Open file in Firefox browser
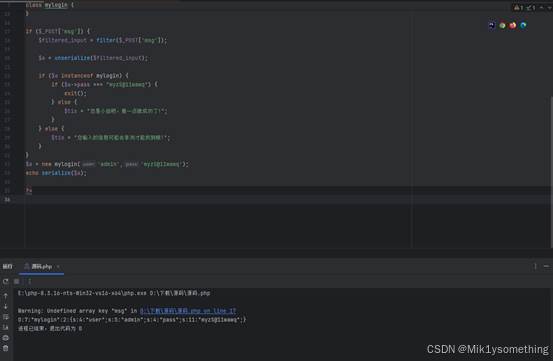This screenshot has height=361, width=553. 512,25
